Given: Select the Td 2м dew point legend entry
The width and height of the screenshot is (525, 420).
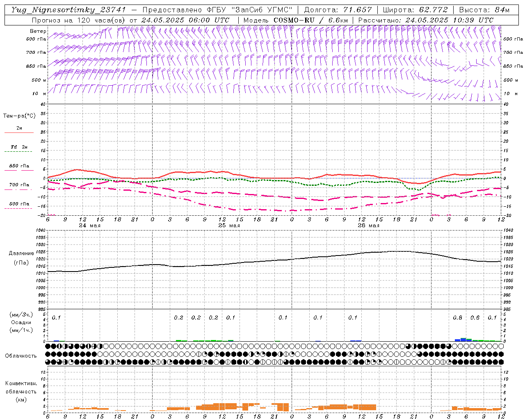Looking at the screenshot, I should coord(19,147).
